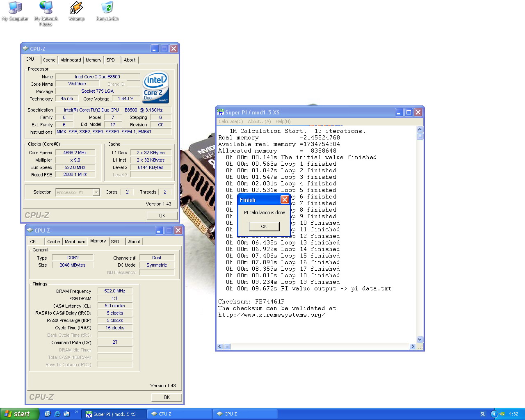Screen dimensions: 525x420
Task: Click Super PI vertical scrollbar down arrow
Action: pyautogui.click(x=420, y=339)
